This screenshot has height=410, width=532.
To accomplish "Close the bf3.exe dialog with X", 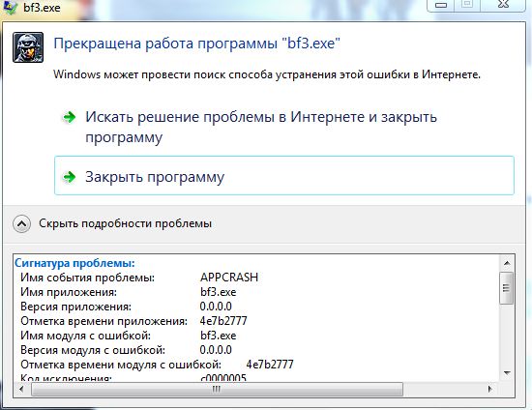I will coord(504,5).
